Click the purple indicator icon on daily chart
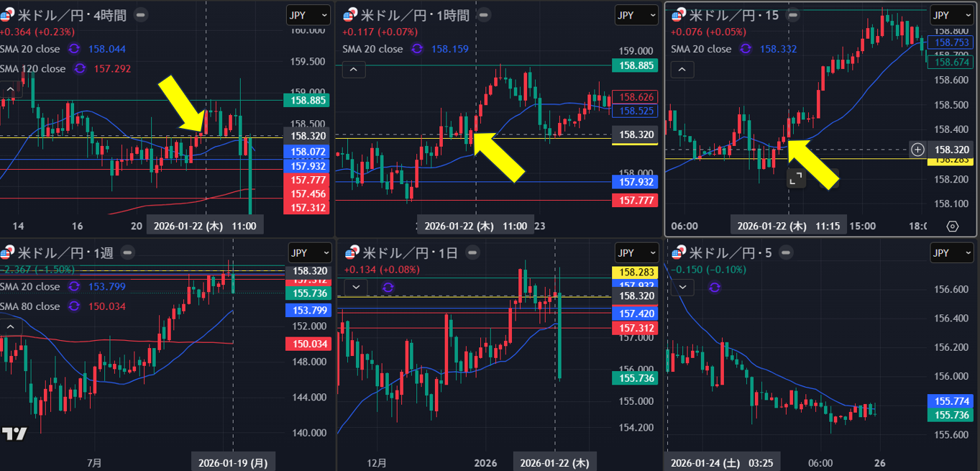This screenshot has height=471, width=980. pyautogui.click(x=388, y=288)
